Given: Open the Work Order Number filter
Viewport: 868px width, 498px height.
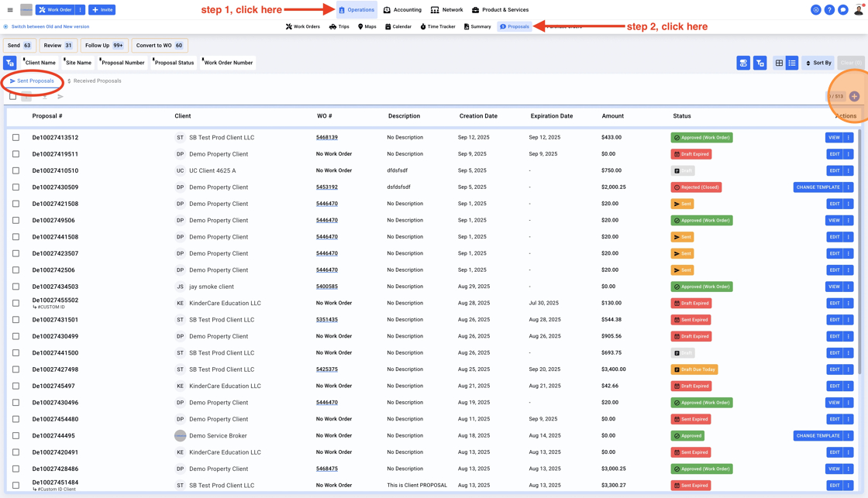Looking at the screenshot, I should click(x=227, y=63).
